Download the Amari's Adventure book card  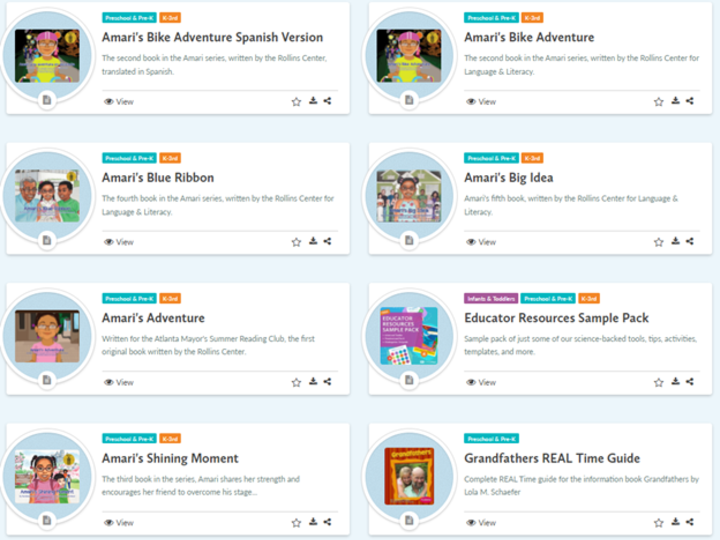(313, 382)
